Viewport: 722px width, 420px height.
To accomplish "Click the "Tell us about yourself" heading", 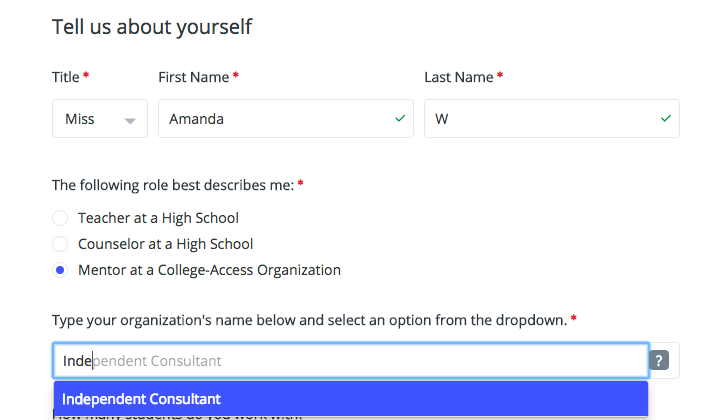I will pyautogui.click(x=152, y=27).
